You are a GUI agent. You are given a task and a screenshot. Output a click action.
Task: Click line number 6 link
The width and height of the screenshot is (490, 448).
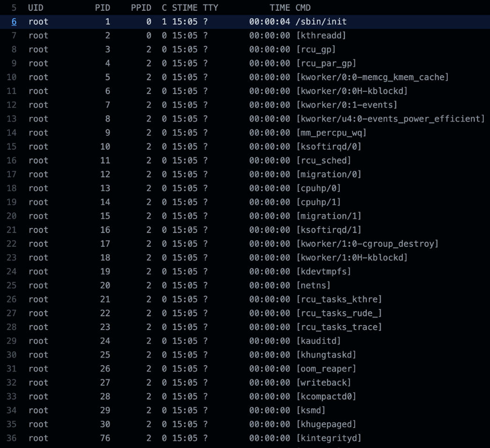[14, 22]
